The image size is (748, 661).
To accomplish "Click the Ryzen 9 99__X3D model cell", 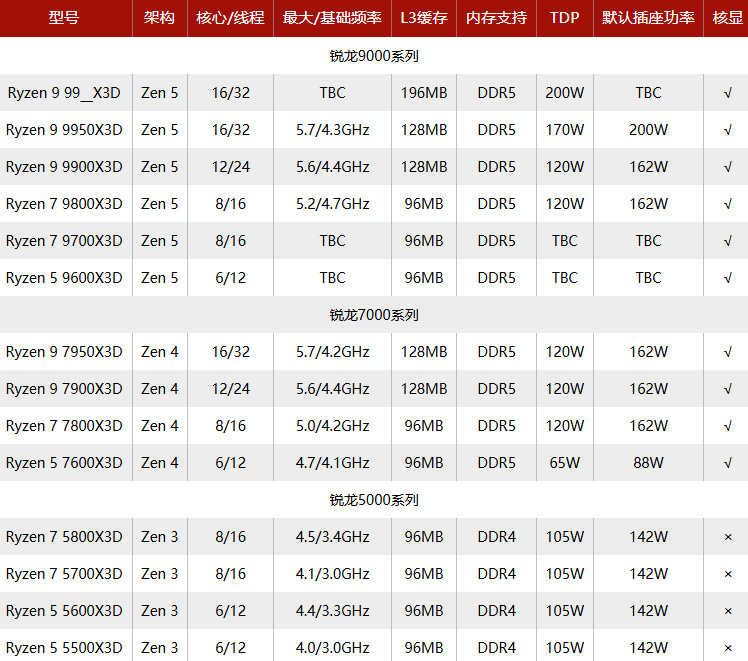I will point(64,93).
